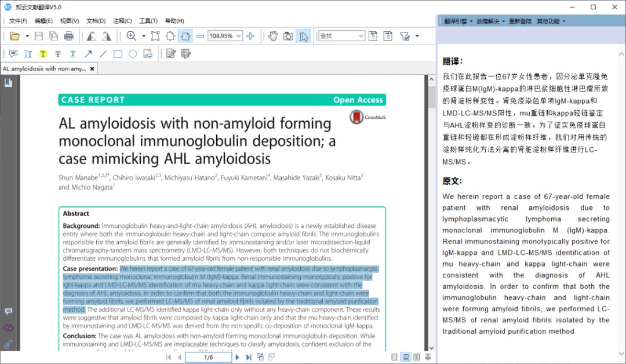Toggle the text selection cursor tool

point(303,37)
